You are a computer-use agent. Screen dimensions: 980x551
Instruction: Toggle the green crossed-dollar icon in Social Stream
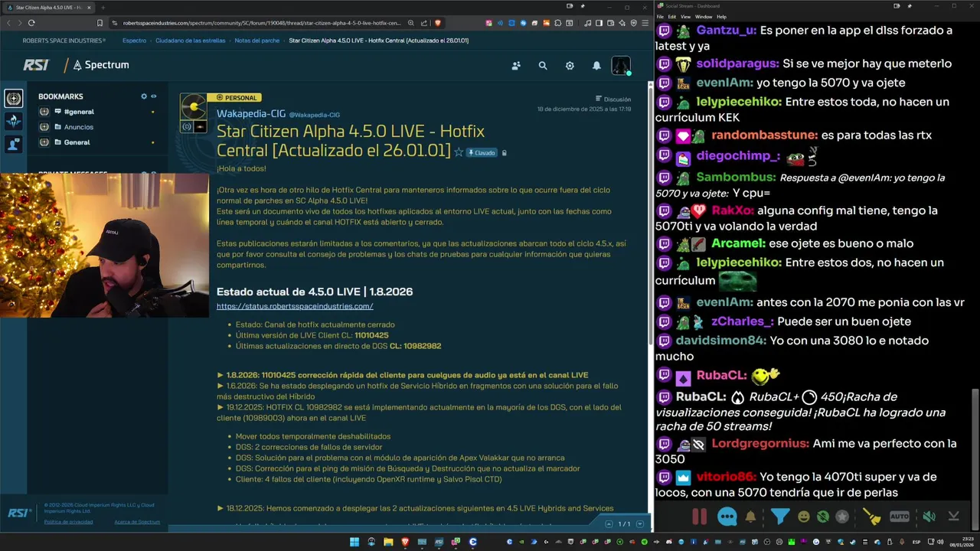pyautogui.click(x=822, y=517)
